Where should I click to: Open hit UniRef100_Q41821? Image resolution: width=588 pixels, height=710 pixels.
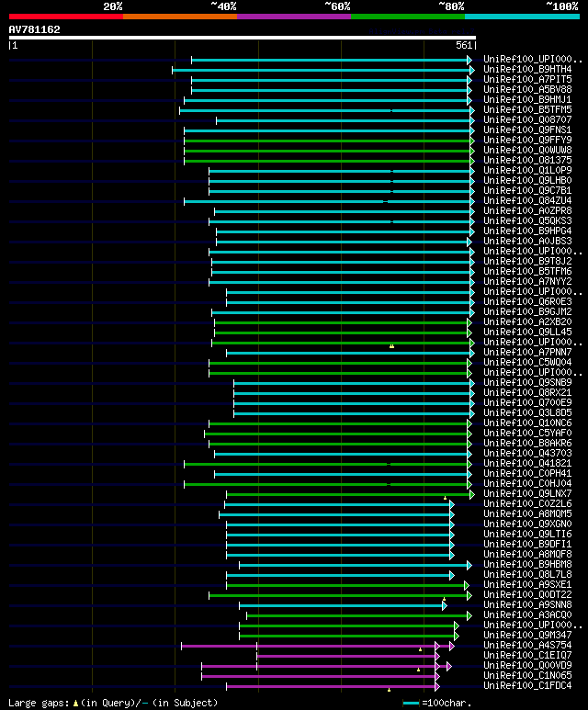click(527, 463)
